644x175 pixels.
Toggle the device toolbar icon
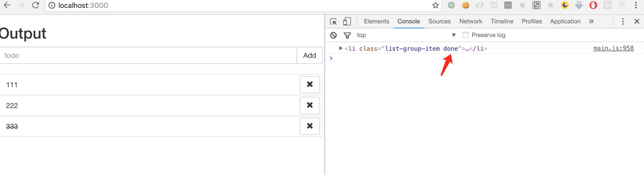click(347, 22)
